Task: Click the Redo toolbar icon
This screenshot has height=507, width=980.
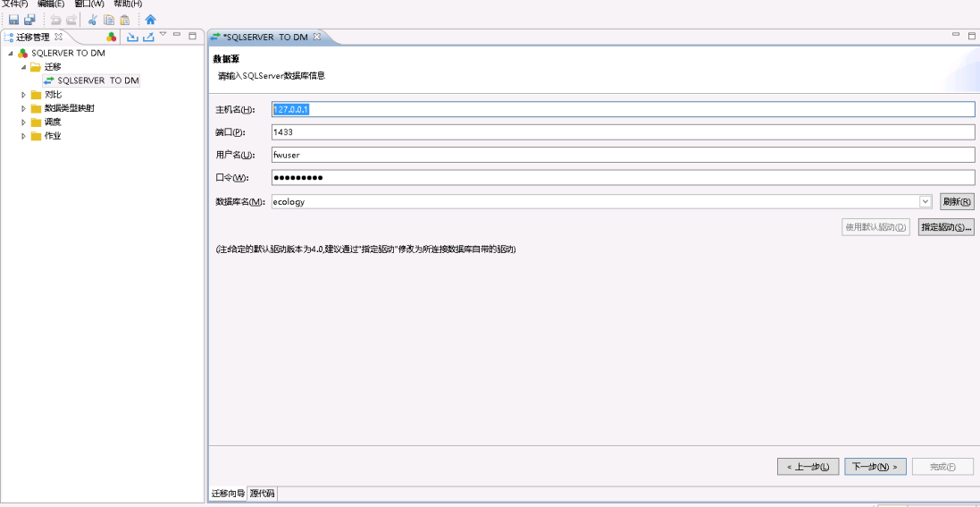Action: (71, 20)
